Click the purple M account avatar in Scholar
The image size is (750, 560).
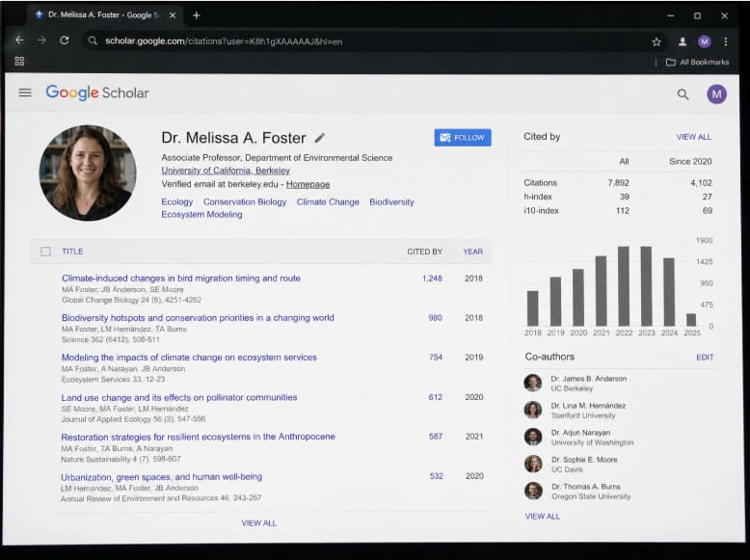coord(716,94)
